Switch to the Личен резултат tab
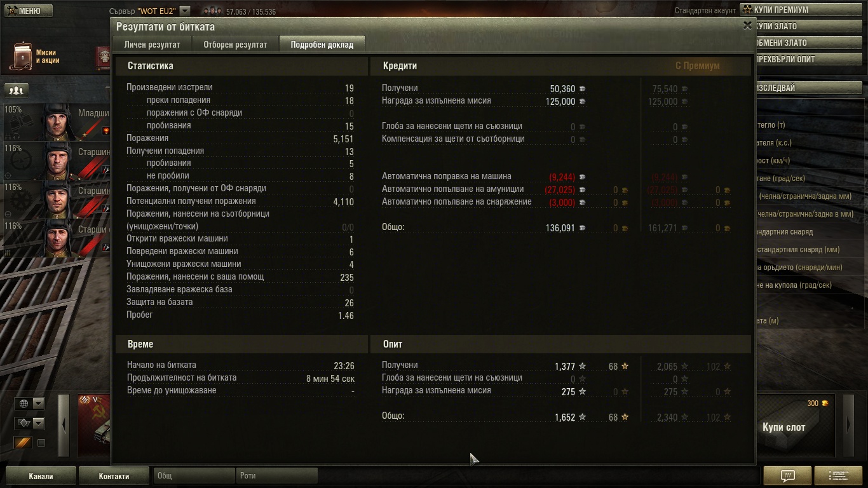The height and width of the screenshot is (488, 868). click(153, 44)
